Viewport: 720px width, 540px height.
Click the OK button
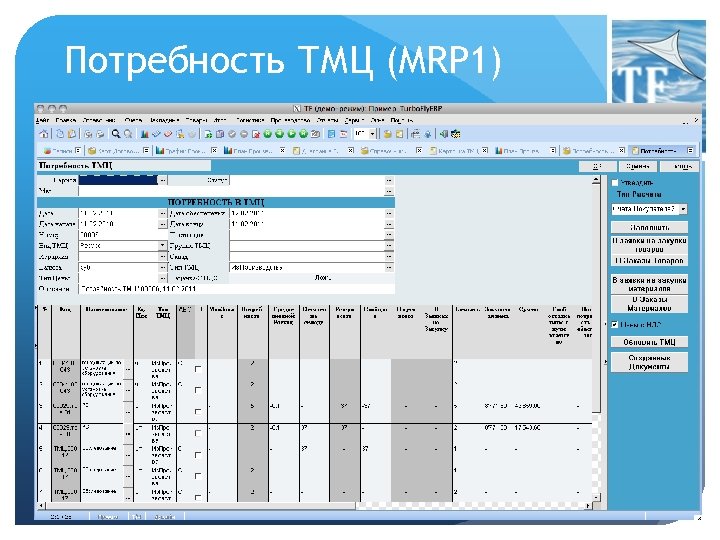tap(597, 166)
